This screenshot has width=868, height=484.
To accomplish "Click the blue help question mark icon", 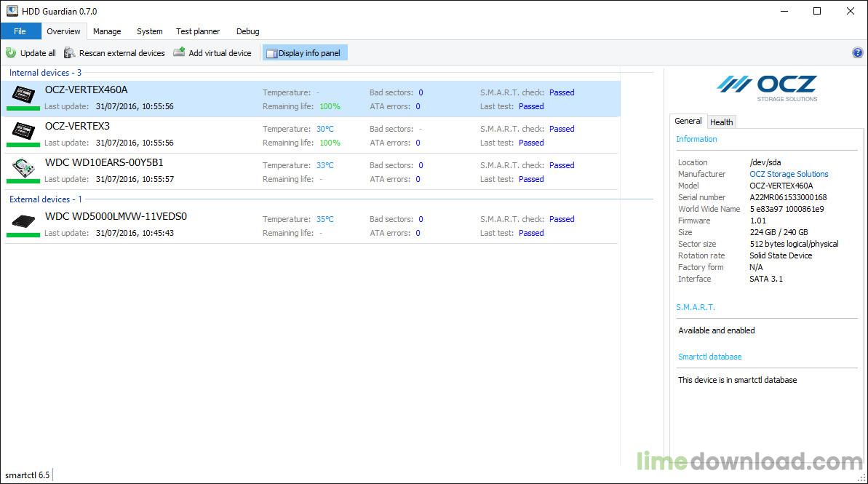I will point(857,53).
